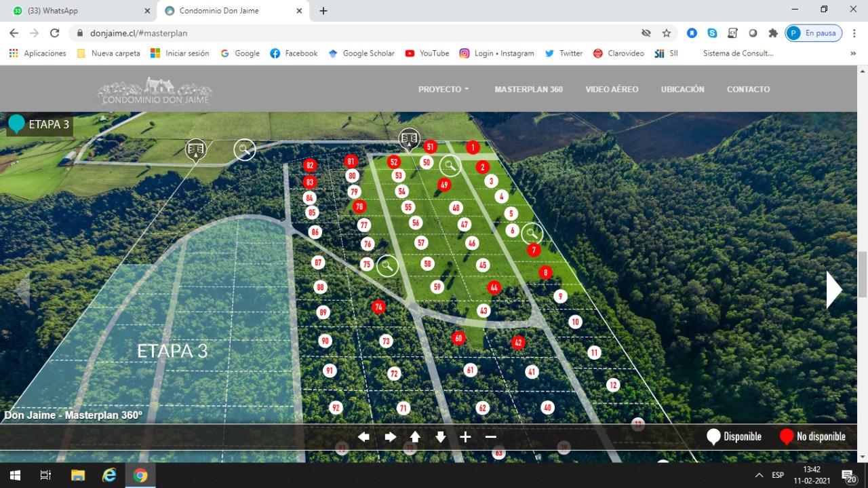Reload the current page
868x488 pixels.
click(x=55, y=33)
